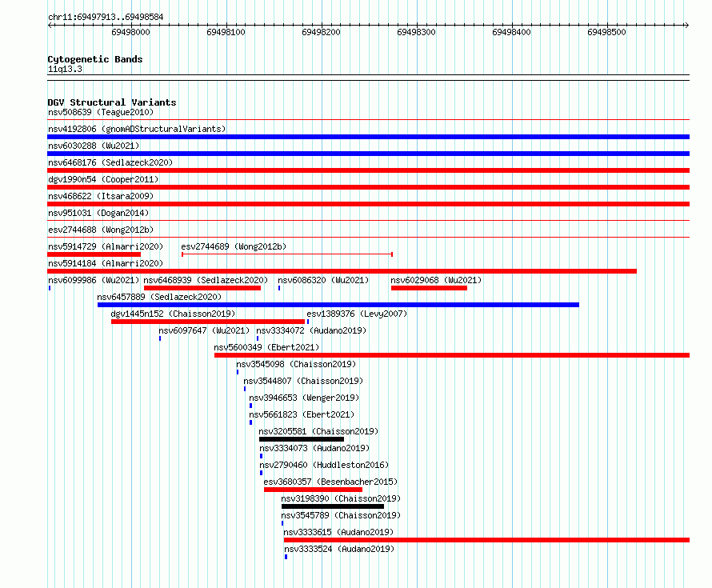Open the first esv2744688 (Wong2012b) label

click(101, 230)
